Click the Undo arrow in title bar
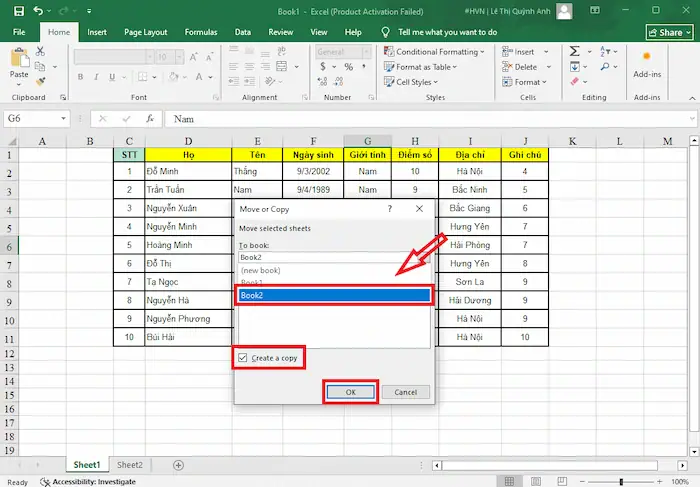 pos(37,10)
